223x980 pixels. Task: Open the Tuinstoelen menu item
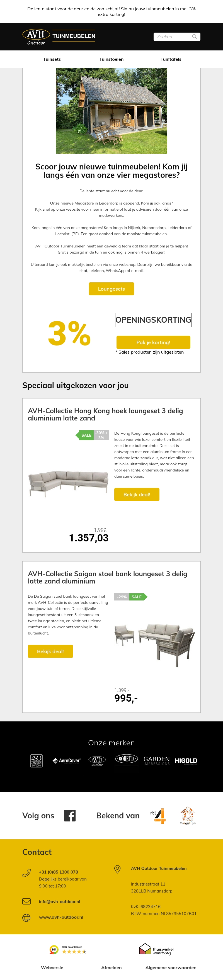tap(111, 59)
